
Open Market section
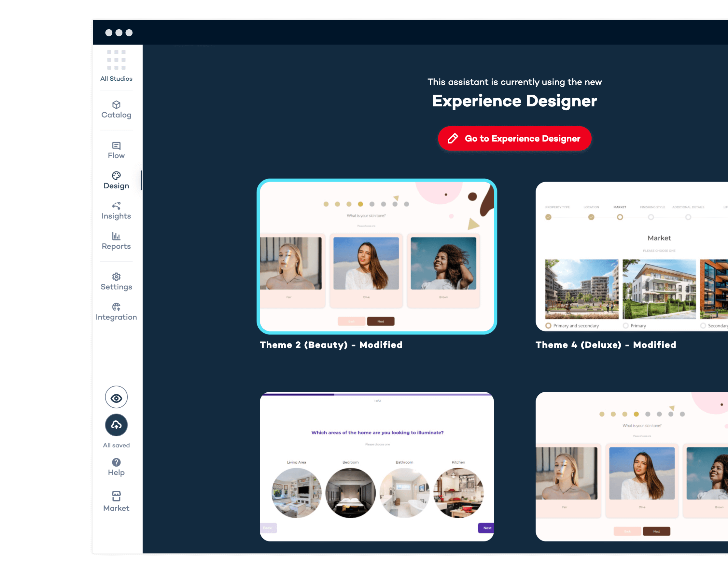click(x=117, y=501)
